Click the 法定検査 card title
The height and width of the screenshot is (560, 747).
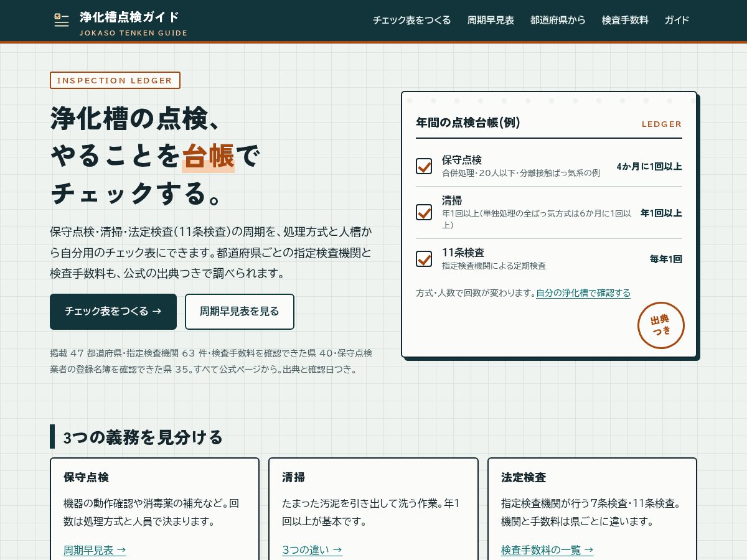click(x=524, y=477)
